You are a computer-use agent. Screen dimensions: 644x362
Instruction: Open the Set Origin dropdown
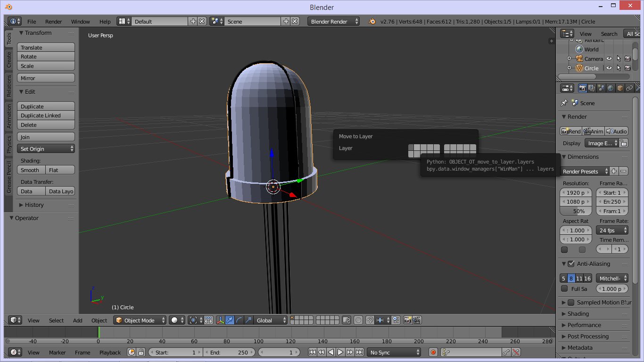point(46,148)
